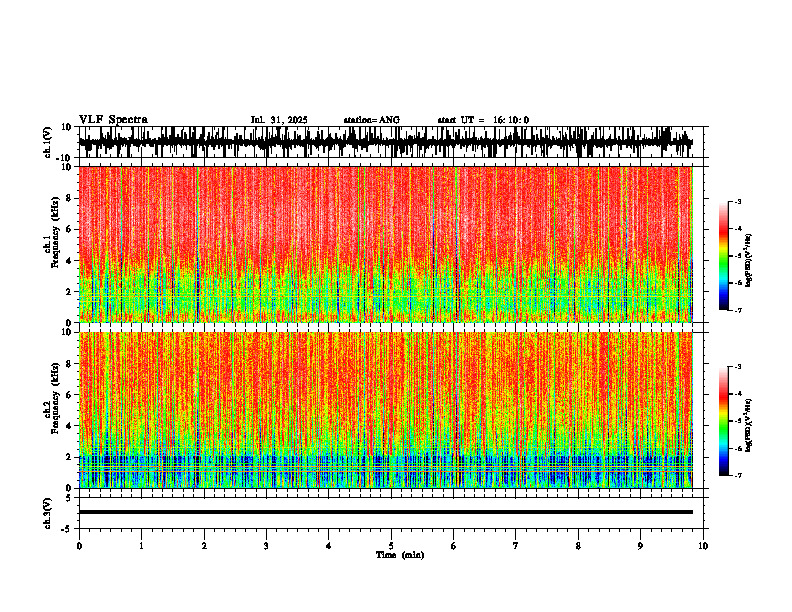Viewport: 792px width, 612px height.
Task: Click the ch.1 voltage waveform strip at top
Action: pyautogui.click(x=385, y=142)
